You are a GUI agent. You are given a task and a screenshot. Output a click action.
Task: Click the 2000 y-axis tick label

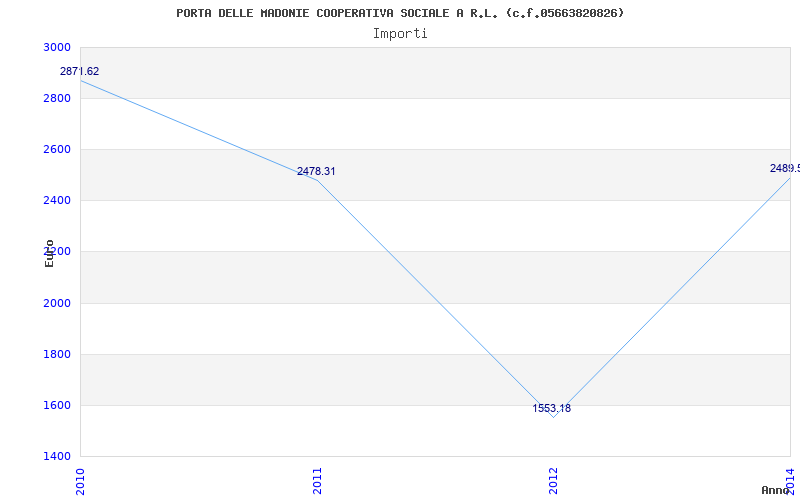pyautogui.click(x=56, y=303)
